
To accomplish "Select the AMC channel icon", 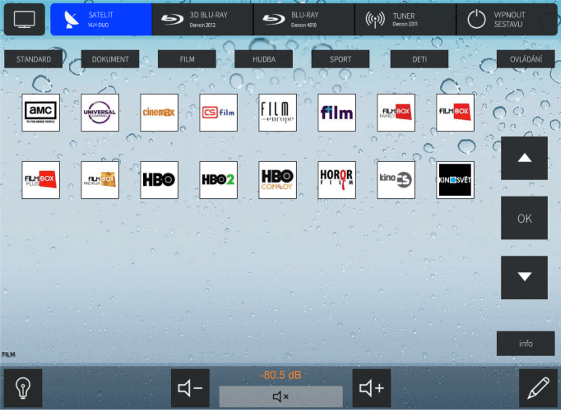I will (x=41, y=113).
